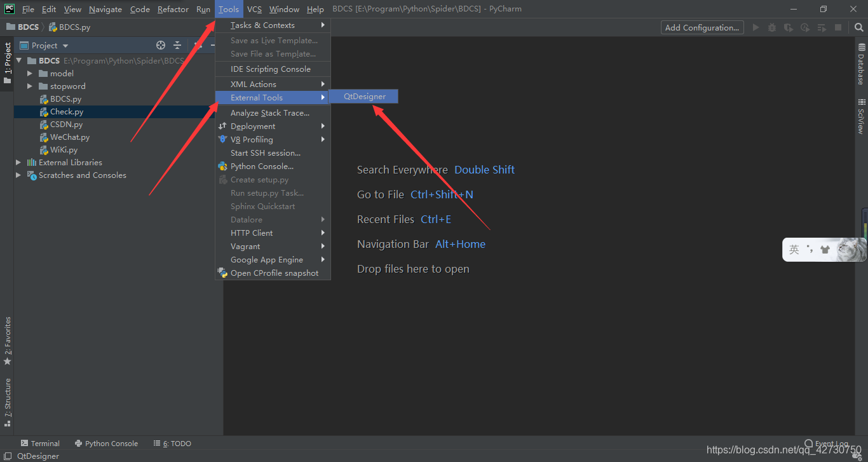Open the Vagrant submenu
868x462 pixels.
pos(273,247)
